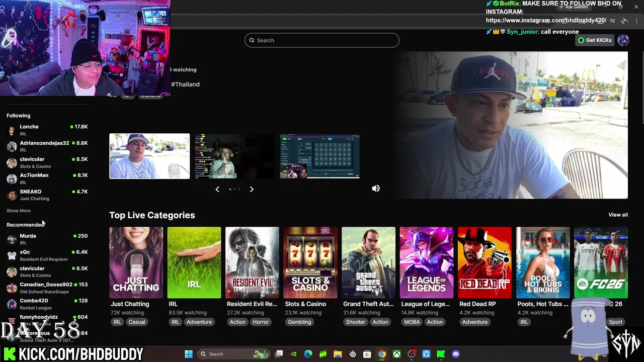Click Gambling tag under Slots & Casino
The image size is (644, 362).
299,322
